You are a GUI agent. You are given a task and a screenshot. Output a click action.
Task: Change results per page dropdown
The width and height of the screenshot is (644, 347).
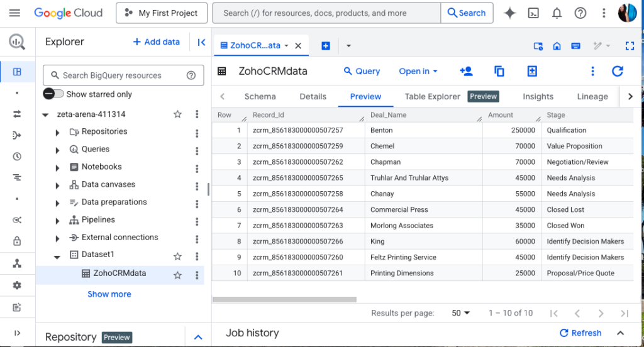[460, 313]
